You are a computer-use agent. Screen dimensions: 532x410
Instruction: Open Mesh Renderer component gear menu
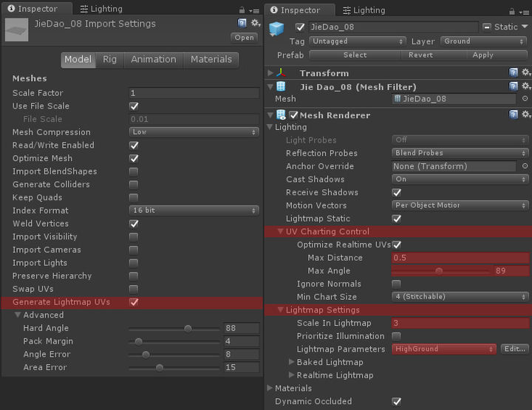coord(526,115)
